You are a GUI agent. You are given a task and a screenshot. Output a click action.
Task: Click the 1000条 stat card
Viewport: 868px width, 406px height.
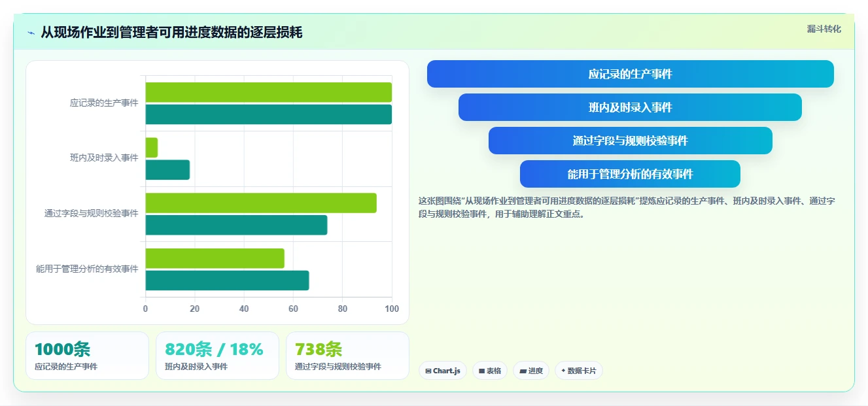87,356
